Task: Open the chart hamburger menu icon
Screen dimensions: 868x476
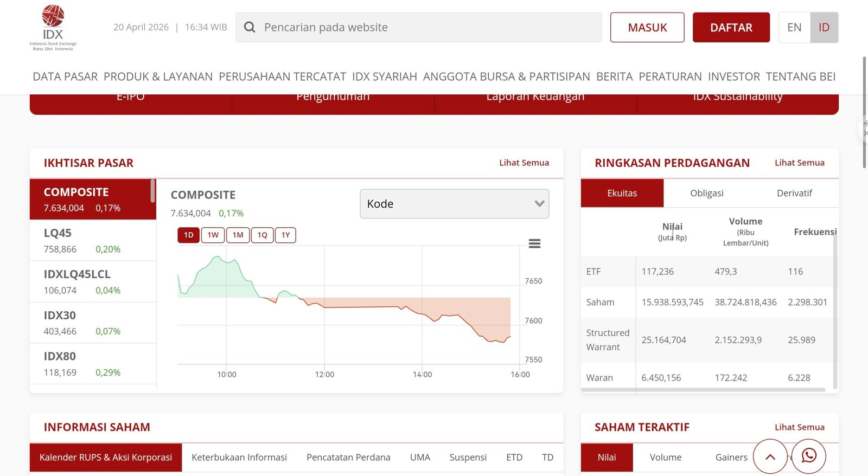Action: tap(534, 244)
